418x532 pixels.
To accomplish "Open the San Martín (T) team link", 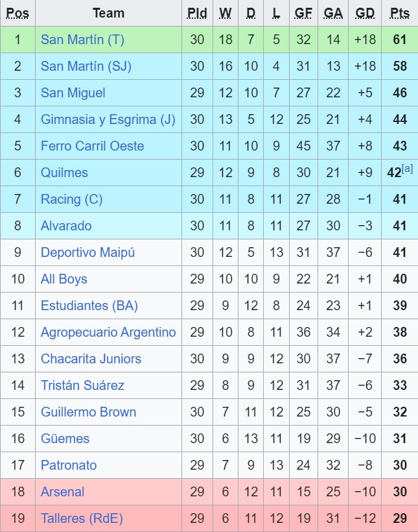I will coord(82,40).
